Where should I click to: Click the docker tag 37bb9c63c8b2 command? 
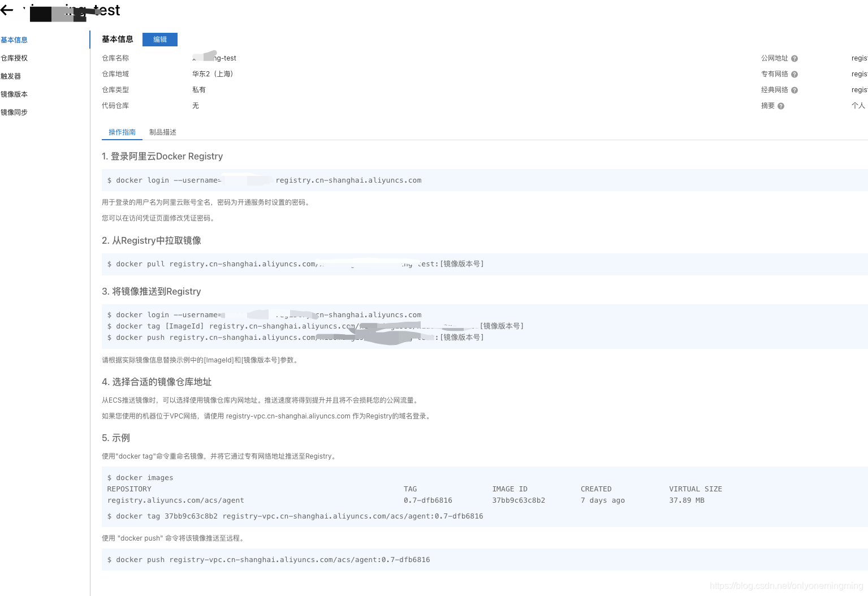click(295, 516)
